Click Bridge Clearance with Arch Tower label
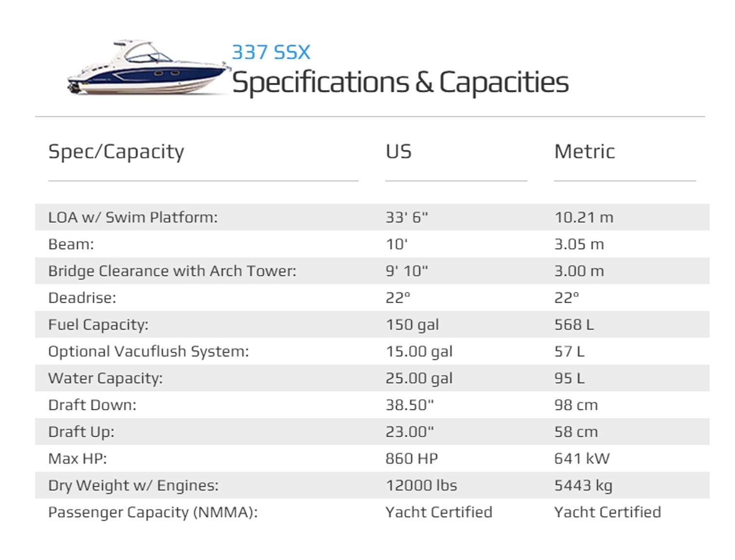 (172, 271)
